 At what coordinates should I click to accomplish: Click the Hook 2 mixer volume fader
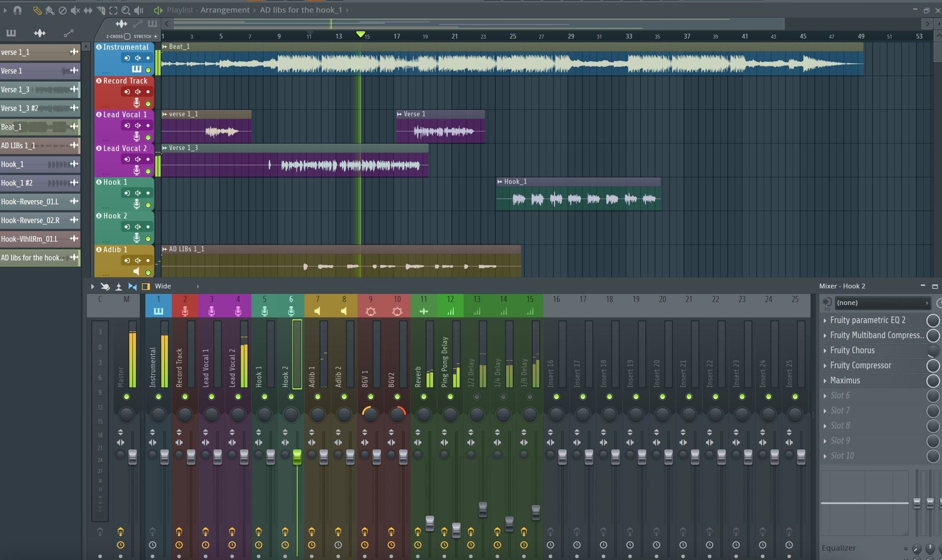(297, 457)
